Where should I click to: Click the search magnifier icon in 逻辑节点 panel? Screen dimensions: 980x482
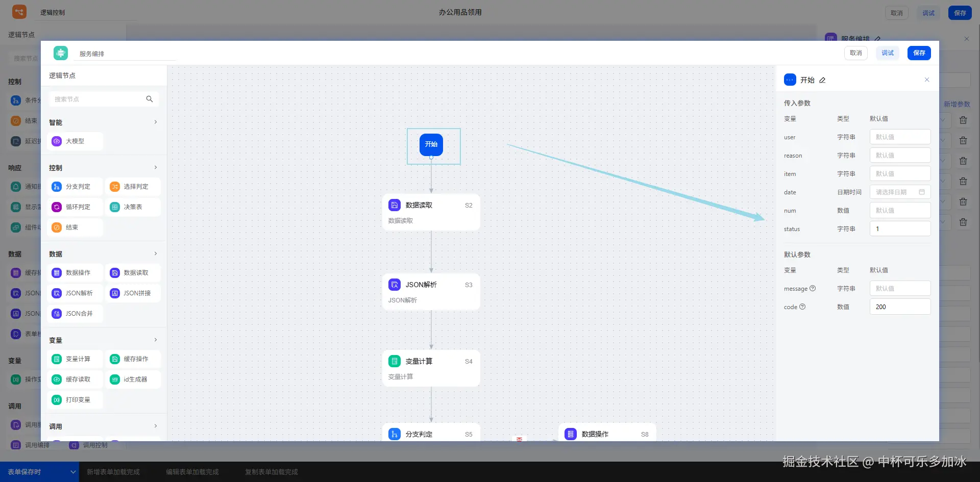150,99
